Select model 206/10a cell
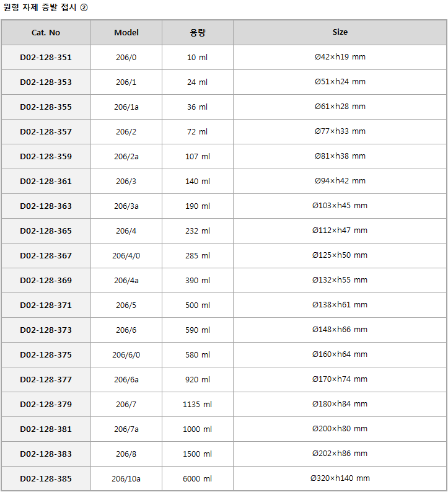448x492 pixels. tap(126, 479)
